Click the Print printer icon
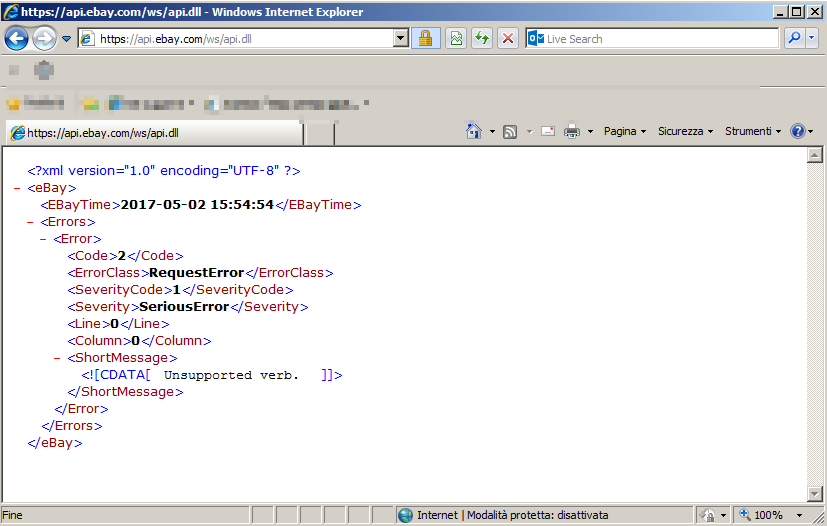The image size is (827, 526). (572, 131)
